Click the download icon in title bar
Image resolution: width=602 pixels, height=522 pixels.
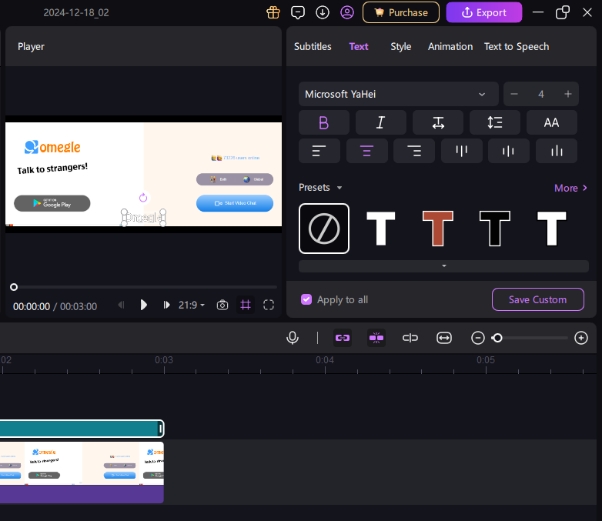322,13
